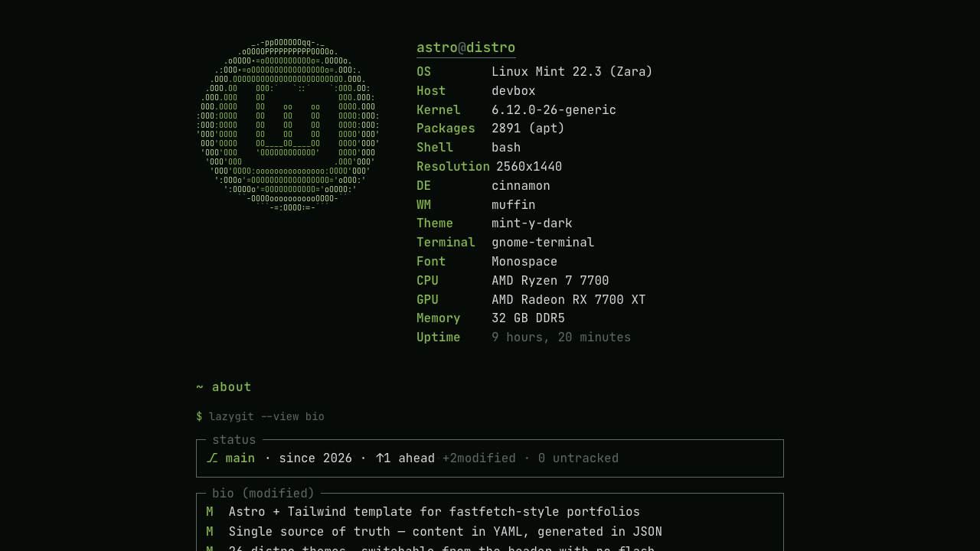The height and width of the screenshot is (551, 980).
Task: Select the CPU value 'AMD Ryzen 7 7700'
Action: click(x=550, y=281)
